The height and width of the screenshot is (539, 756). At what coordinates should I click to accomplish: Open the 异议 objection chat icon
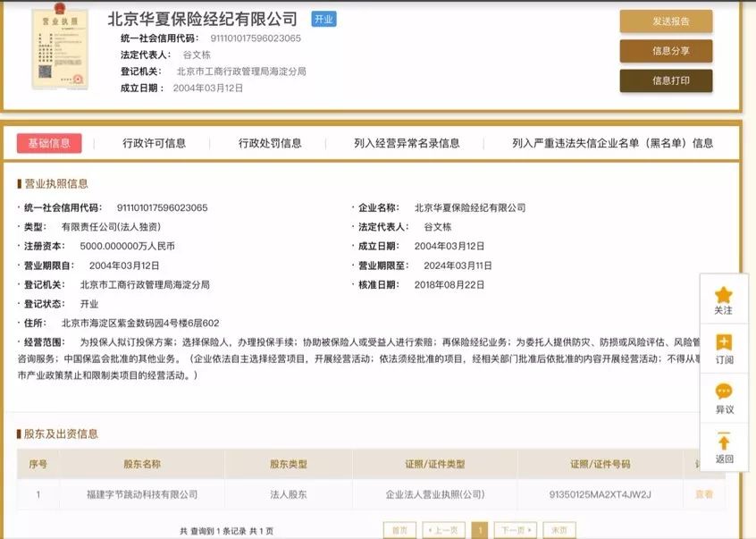(x=724, y=392)
